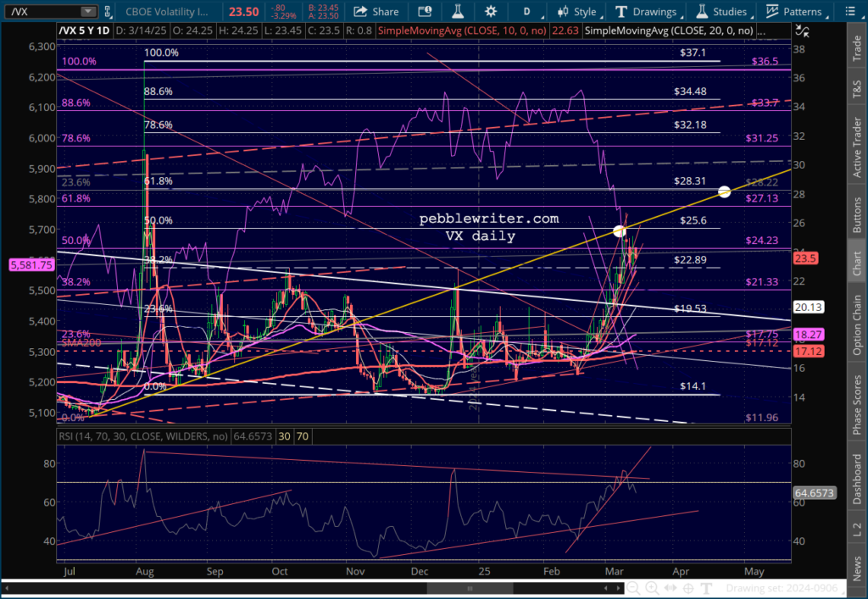Click the ellipsis to show more study labels
Screen dimensions: 868x599
click(x=761, y=31)
